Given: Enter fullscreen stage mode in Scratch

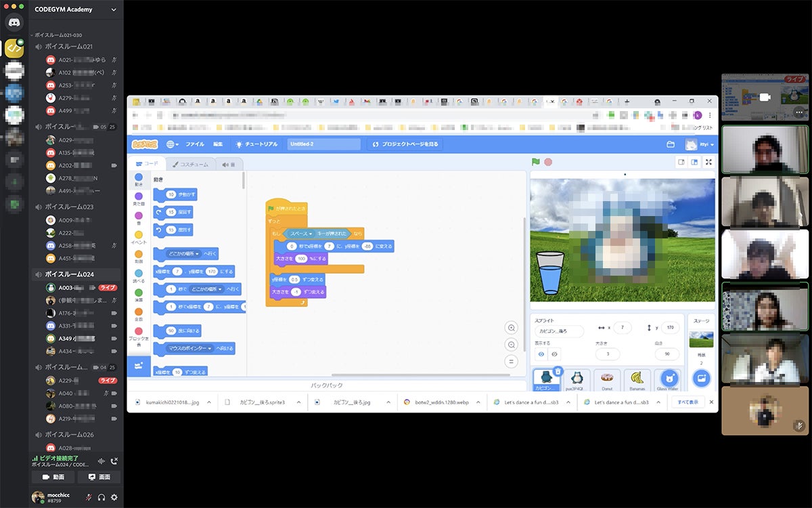Looking at the screenshot, I should click(708, 162).
